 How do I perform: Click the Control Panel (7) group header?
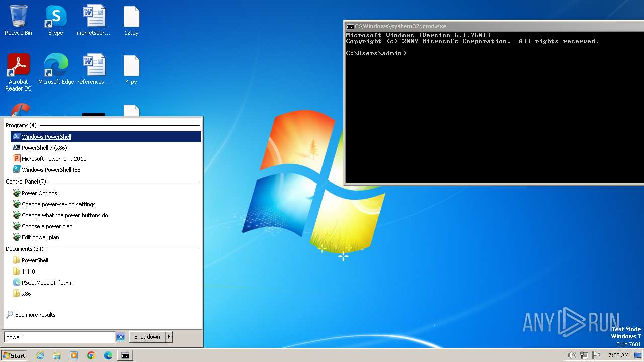26,182
